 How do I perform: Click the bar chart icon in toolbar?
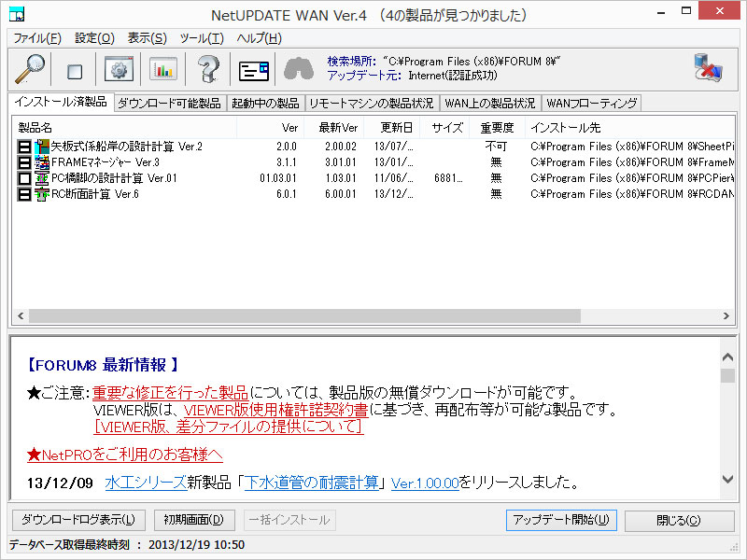[164, 70]
